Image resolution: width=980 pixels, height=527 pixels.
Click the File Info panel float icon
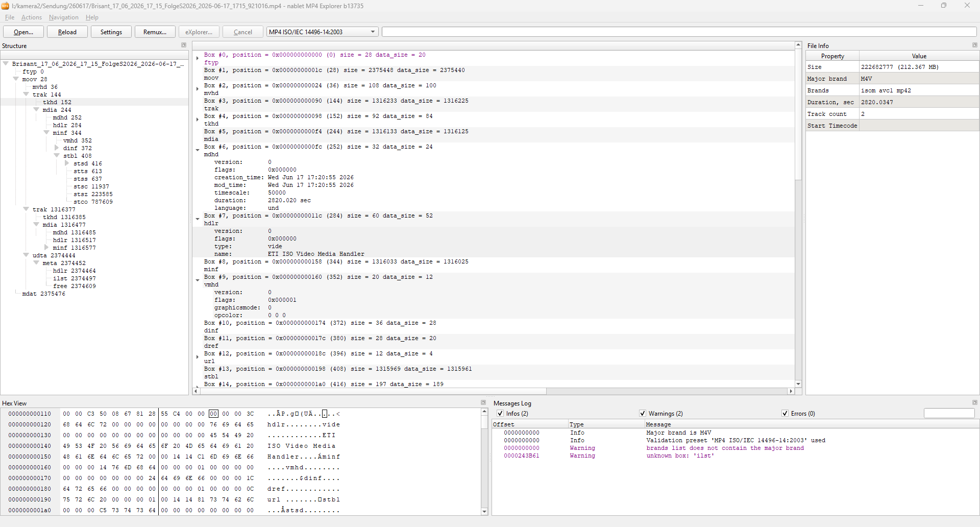point(974,45)
